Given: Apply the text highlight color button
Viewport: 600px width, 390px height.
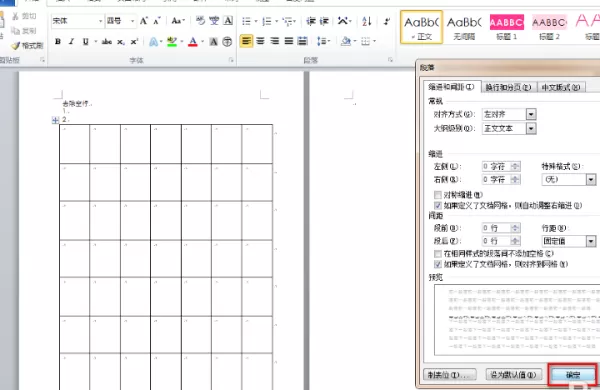Looking at the screenshot, I should click(172, 42).
